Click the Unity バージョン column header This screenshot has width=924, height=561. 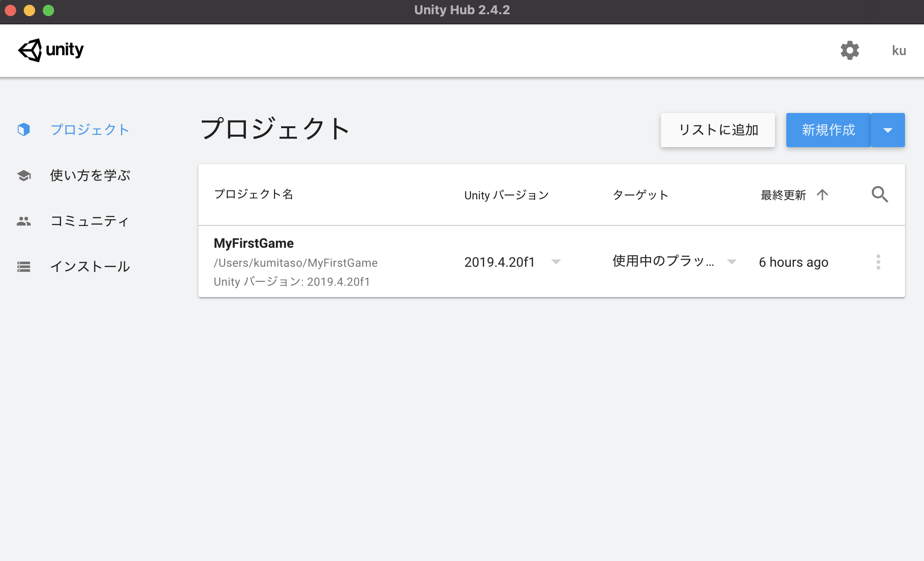507,195
